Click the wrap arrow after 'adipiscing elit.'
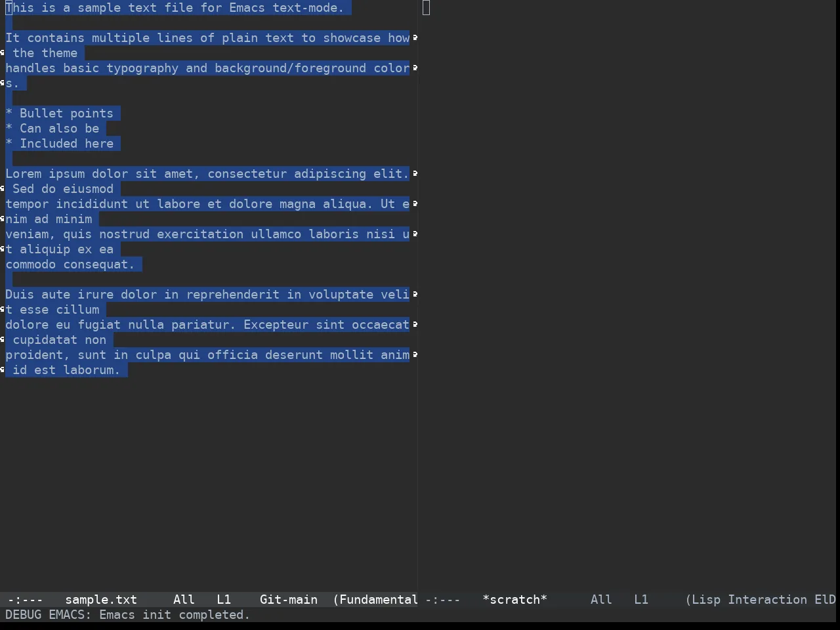Screen dimensions: 840x630 415,173
